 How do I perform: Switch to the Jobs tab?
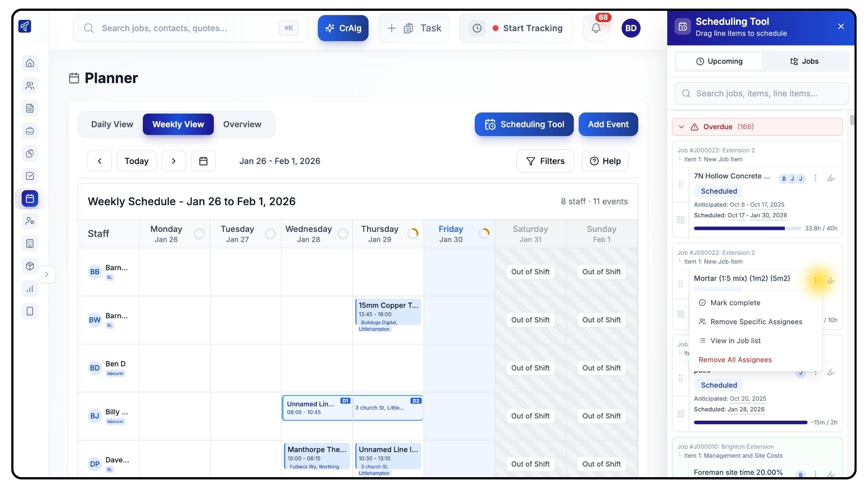pyautogui.click(x=804, y=61)
